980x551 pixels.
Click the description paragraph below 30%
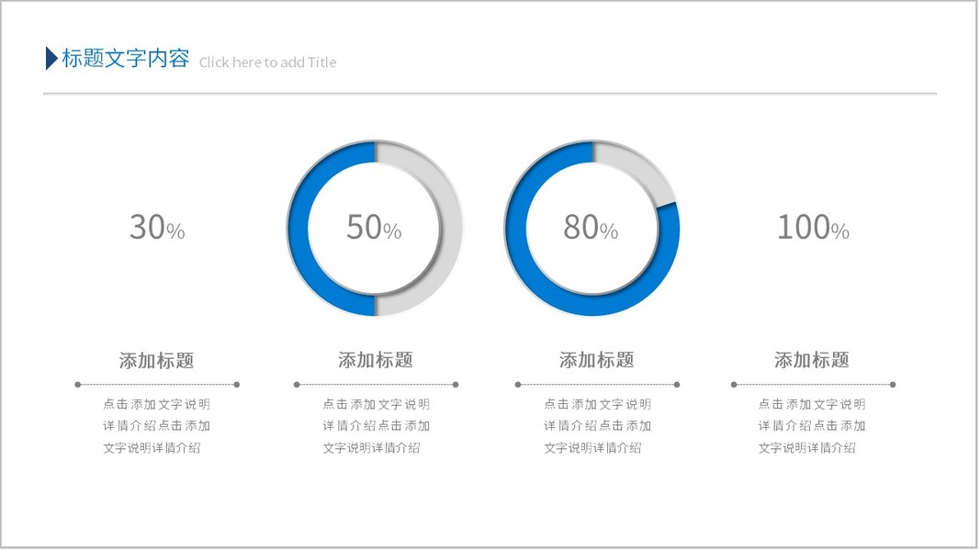click(x=156, y=426)
